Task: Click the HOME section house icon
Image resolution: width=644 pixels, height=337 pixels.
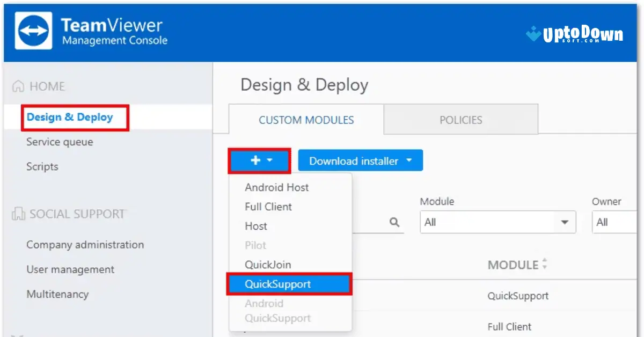Action: 19,86
